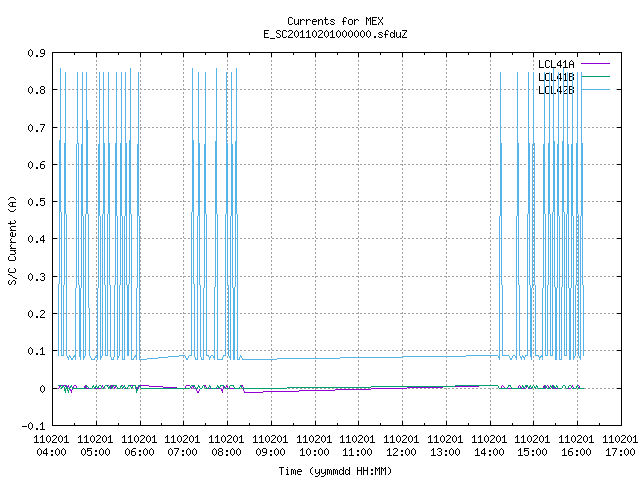The width and height of the screenshot is (640, 480).
Task: Click the 110201 06:00 time tick label
Action: click(x=140, y=446)
